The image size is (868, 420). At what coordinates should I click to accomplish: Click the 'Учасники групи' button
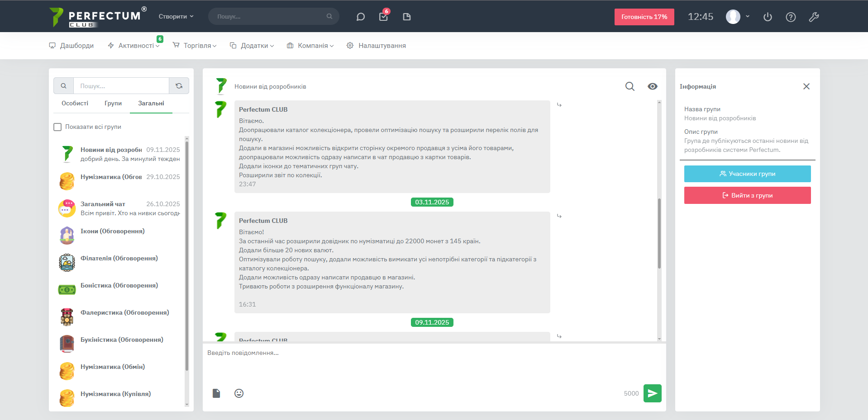click(747, 174)
